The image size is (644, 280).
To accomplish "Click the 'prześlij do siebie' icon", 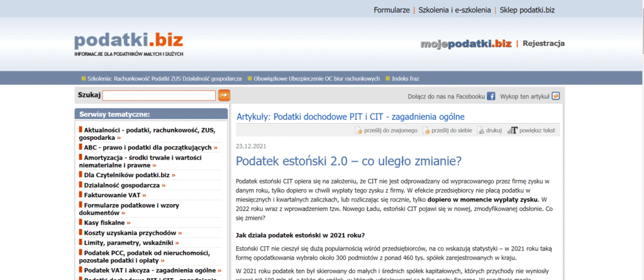I will coord(426,131).
